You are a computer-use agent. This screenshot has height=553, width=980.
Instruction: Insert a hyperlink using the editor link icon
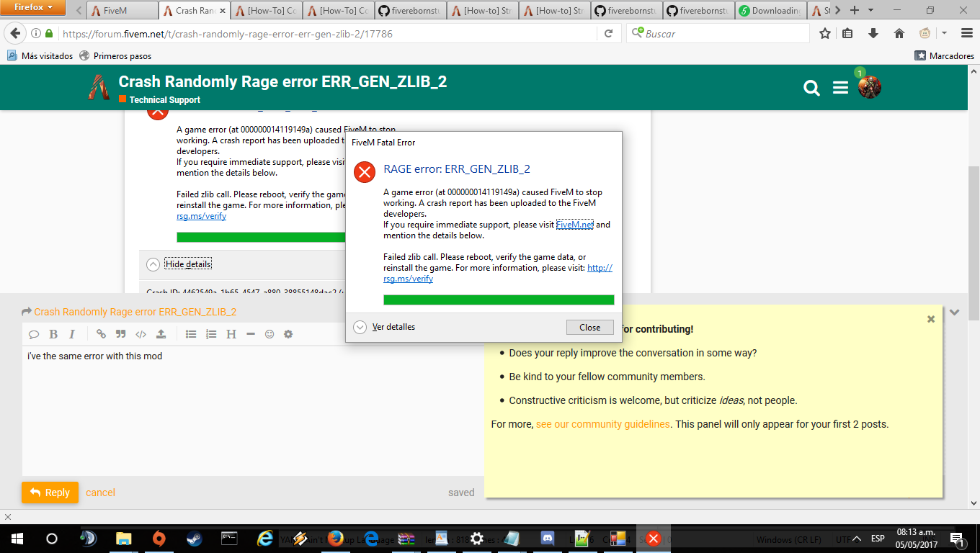(101, 334)
